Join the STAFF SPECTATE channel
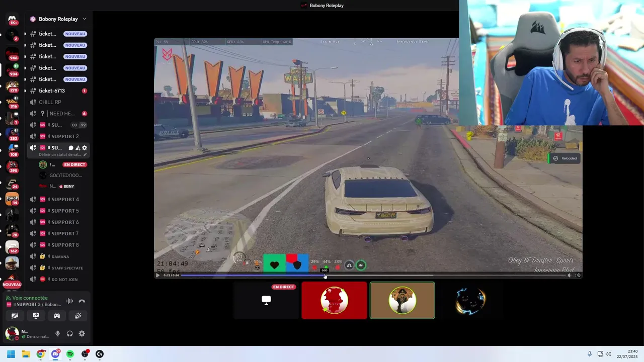The height and width of the screenshot is (362, 644). point(59,268)
